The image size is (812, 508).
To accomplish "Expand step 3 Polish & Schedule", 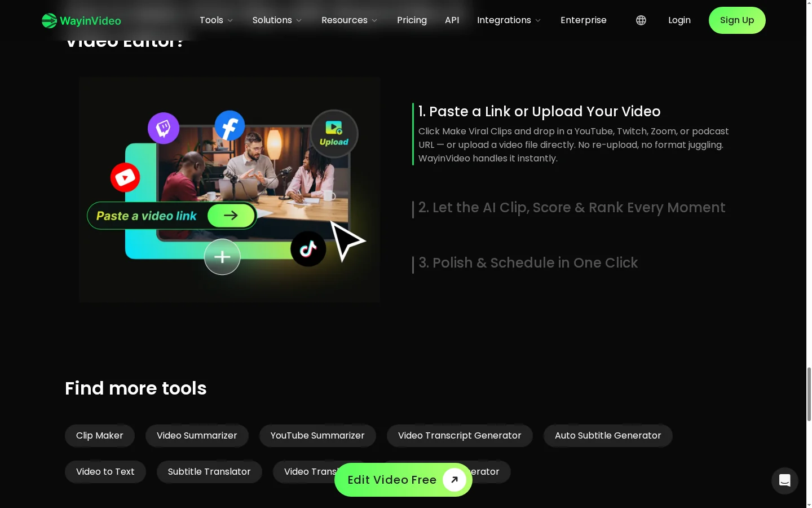I will (x=528, y=263).
